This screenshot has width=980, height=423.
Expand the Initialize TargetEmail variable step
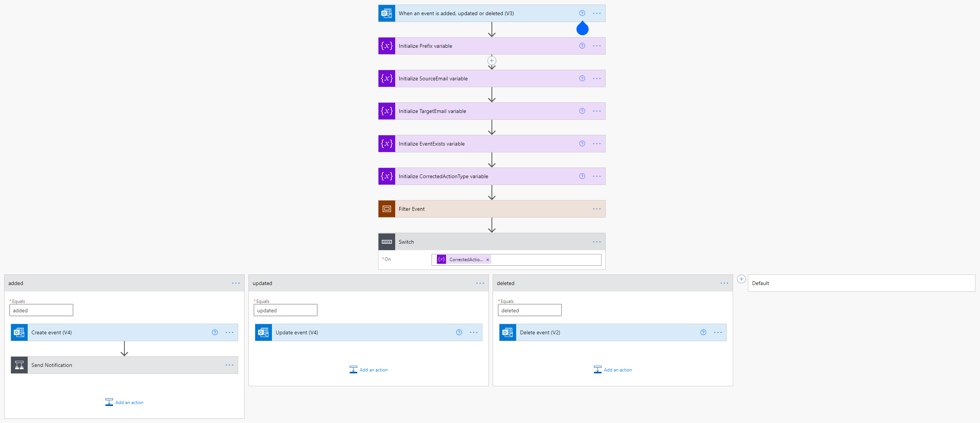pos(432,111)
